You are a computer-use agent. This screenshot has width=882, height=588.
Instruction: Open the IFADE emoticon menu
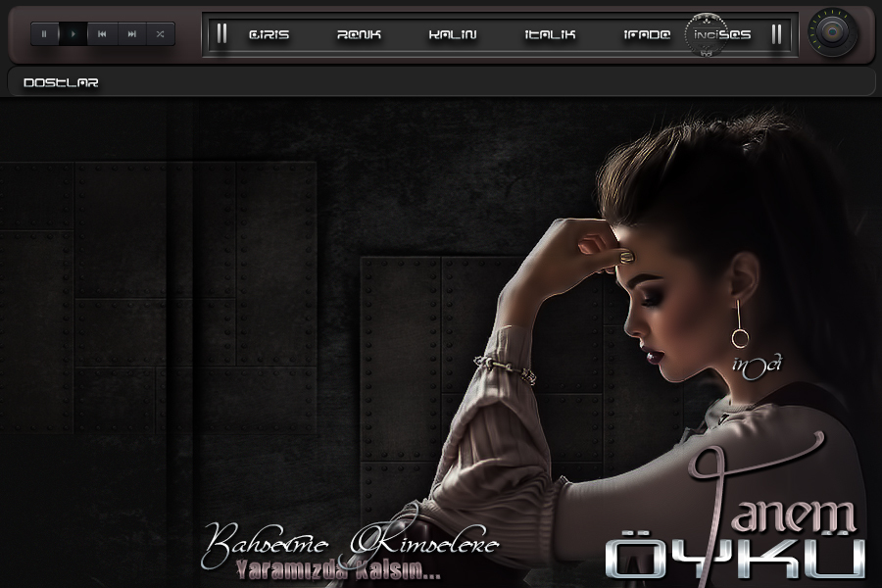tap(647, 34)
